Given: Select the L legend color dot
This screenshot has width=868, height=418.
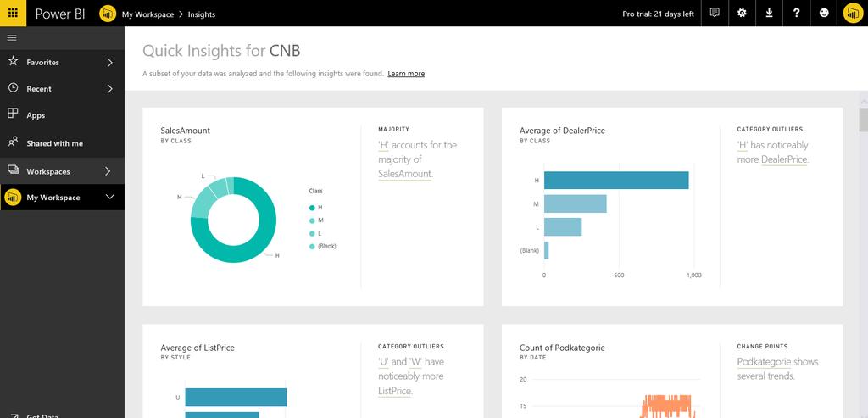Looking at the screenshot, I should (x=312, y=234).
